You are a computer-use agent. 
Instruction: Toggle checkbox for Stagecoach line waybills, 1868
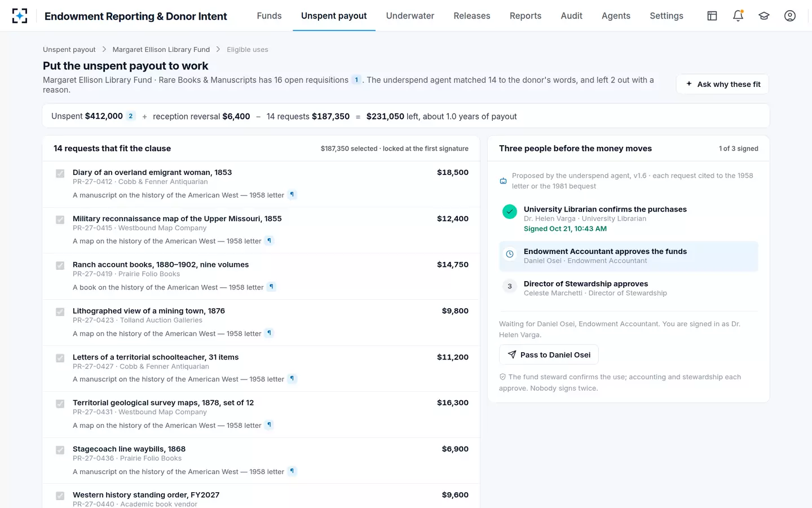[60, 450]
